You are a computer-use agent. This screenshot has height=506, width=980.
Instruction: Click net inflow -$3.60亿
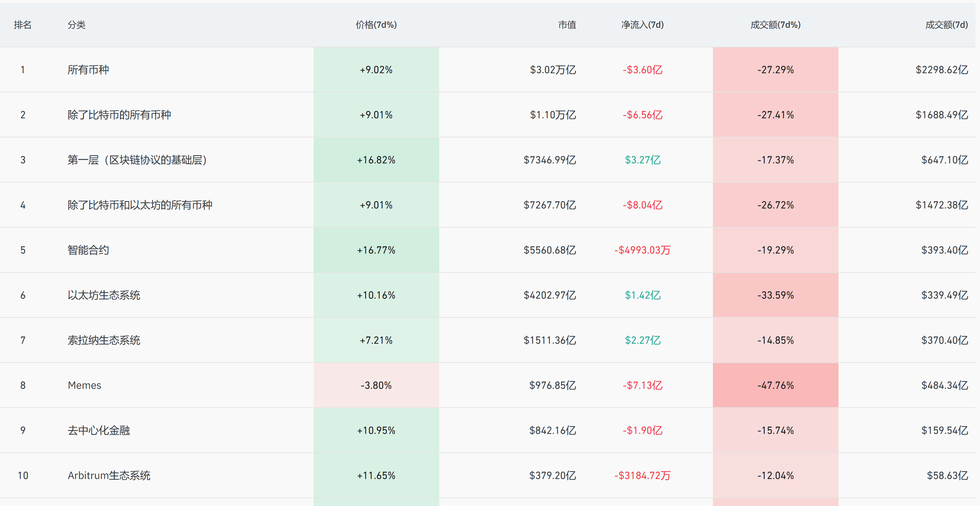[x=642, y=70]
